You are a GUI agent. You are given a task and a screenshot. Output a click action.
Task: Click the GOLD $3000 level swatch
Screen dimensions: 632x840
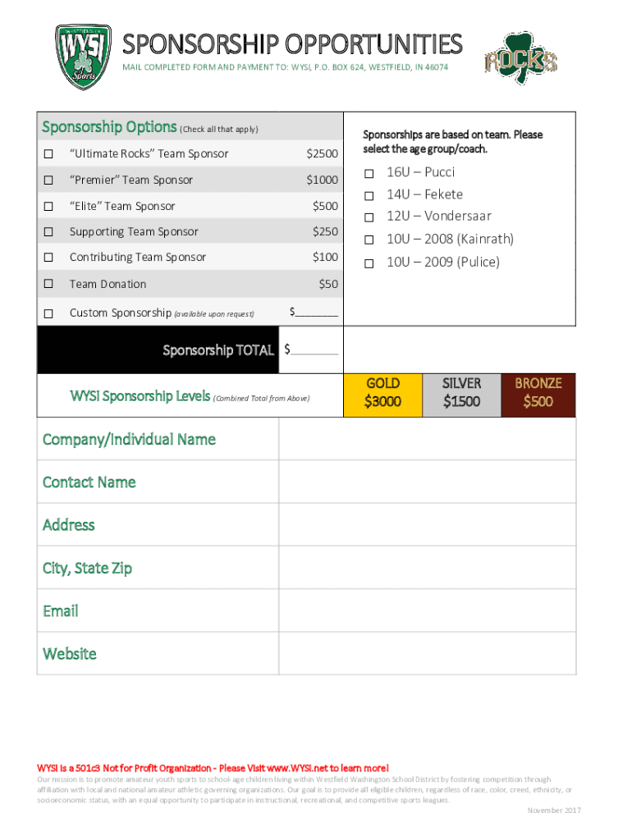click(x=382, y=394)
